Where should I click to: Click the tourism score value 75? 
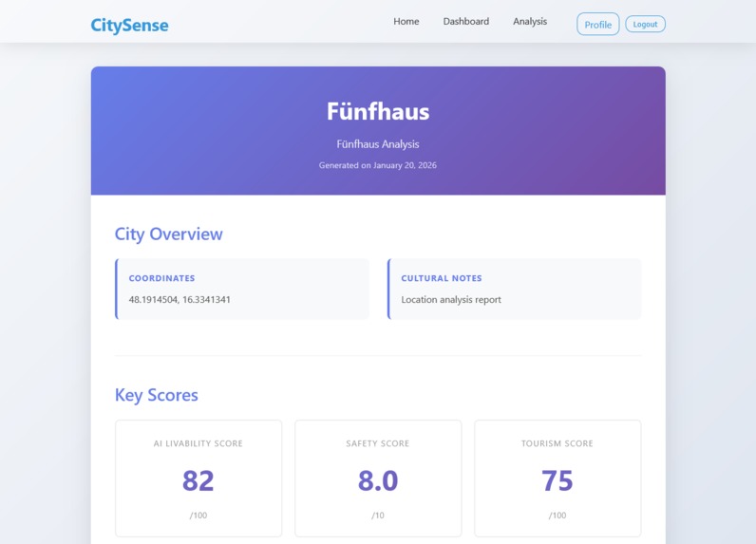click(558, 480)
